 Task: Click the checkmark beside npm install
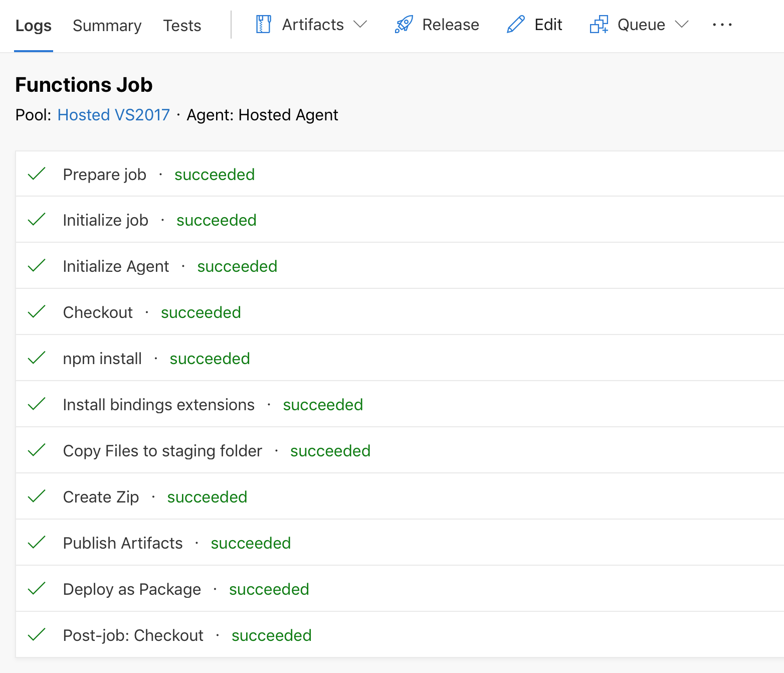[x=37, y=358]
